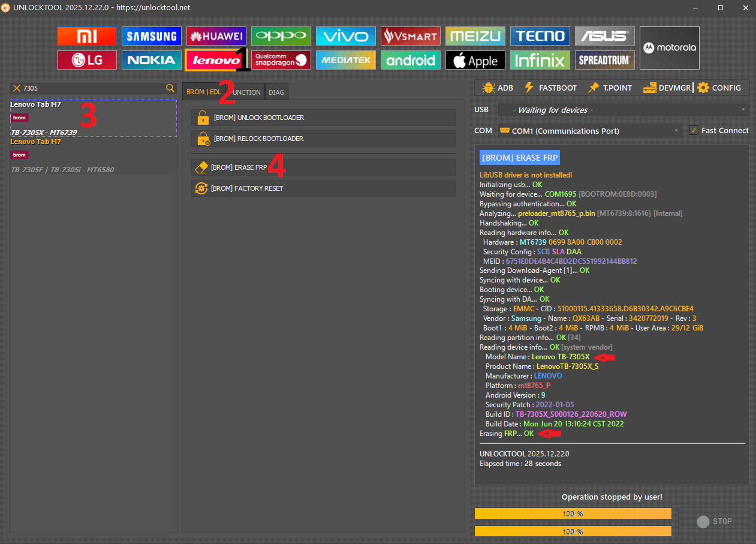756x544 pixels.
Task: Open the Huawei brand tile
Action: [216, 36]
